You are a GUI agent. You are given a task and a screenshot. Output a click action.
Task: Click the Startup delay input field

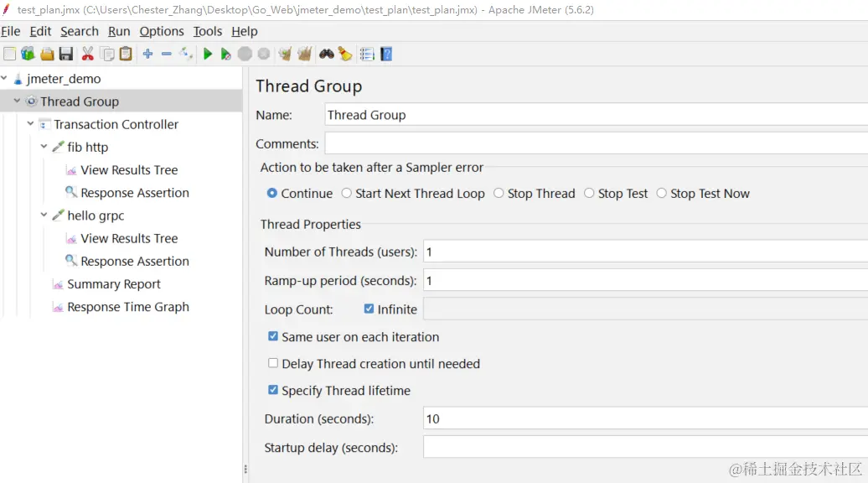click(645, 446)
